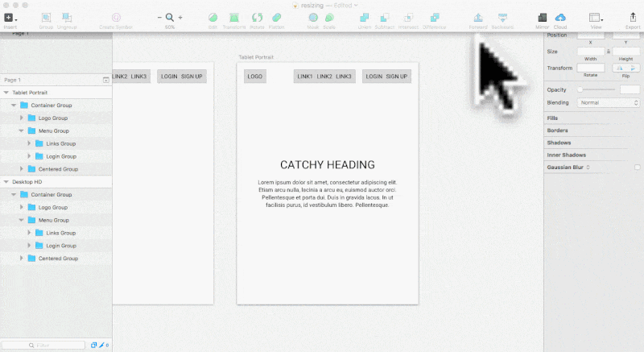Enable the Gaussian Blur checkbox

click(637, 168)
